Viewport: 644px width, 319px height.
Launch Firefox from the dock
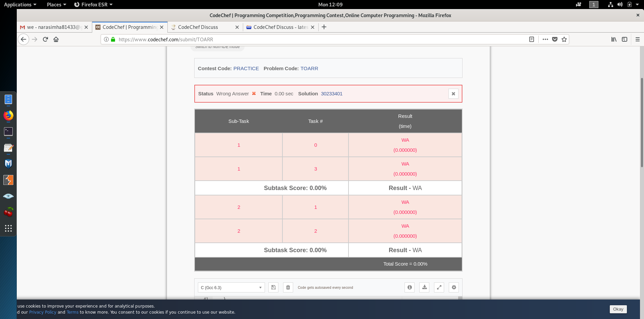8,116
